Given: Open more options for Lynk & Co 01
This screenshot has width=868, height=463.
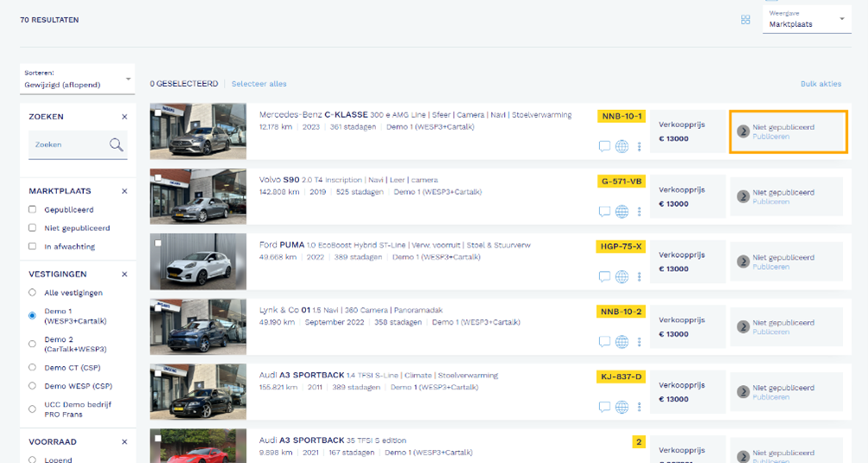Looking at the screenshot, I should tap(639, 342).
